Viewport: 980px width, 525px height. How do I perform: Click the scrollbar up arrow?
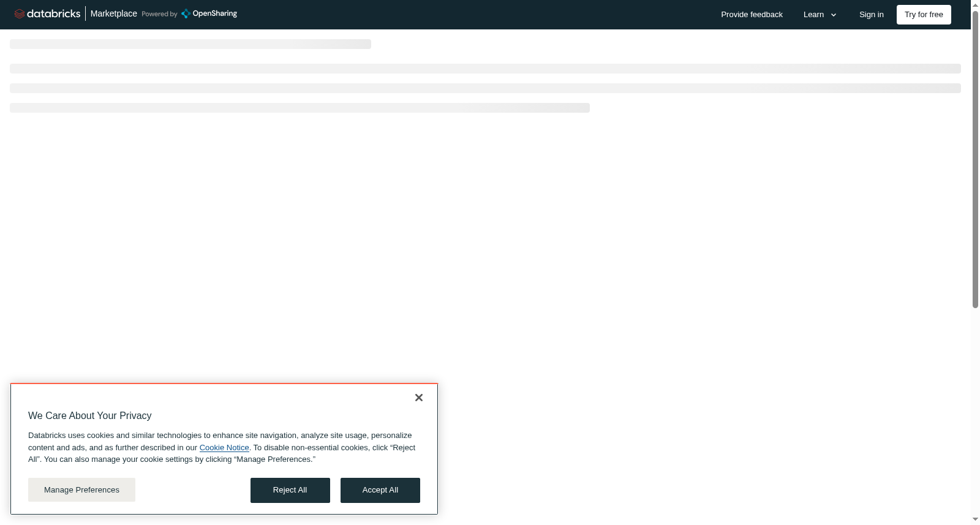(x=975, y=4)
